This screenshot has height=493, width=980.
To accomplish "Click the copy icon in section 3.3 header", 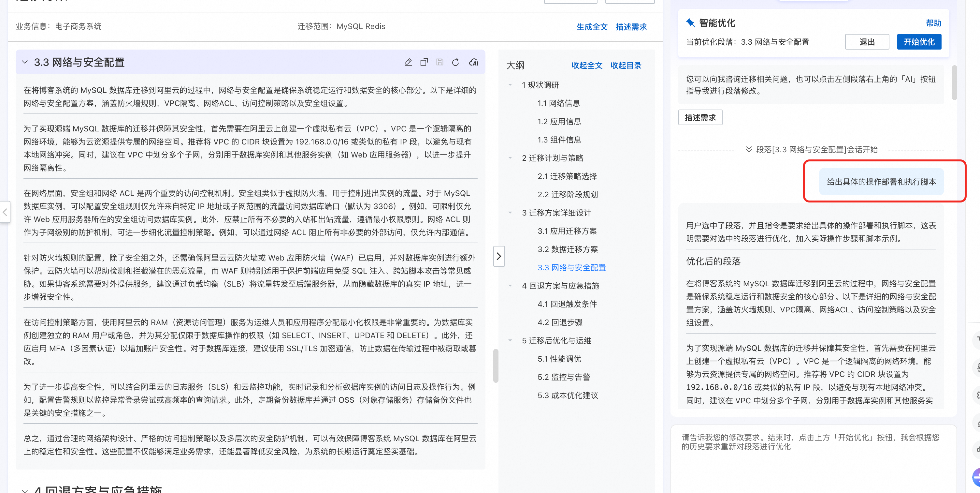I will point(424,62).
